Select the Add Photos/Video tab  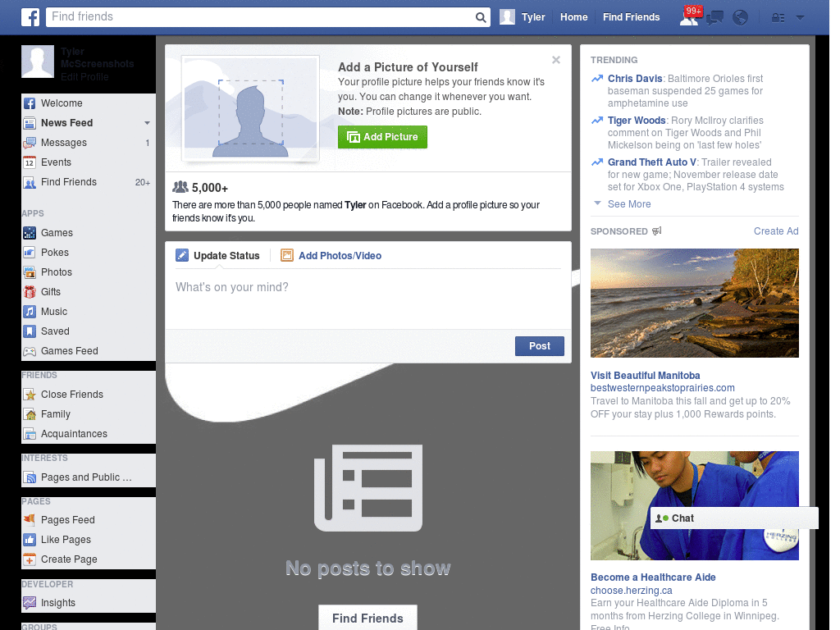pyautogui.click(x=331, y=256)
